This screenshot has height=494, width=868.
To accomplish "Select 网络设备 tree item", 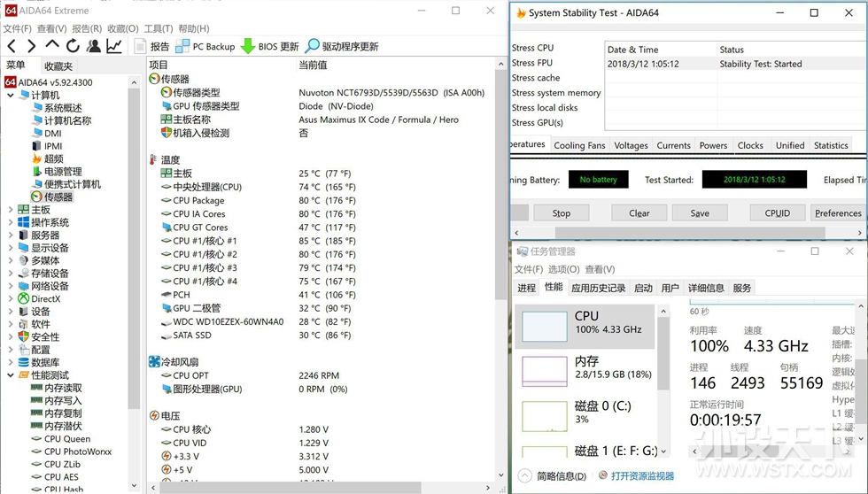I will click(43, 286).
